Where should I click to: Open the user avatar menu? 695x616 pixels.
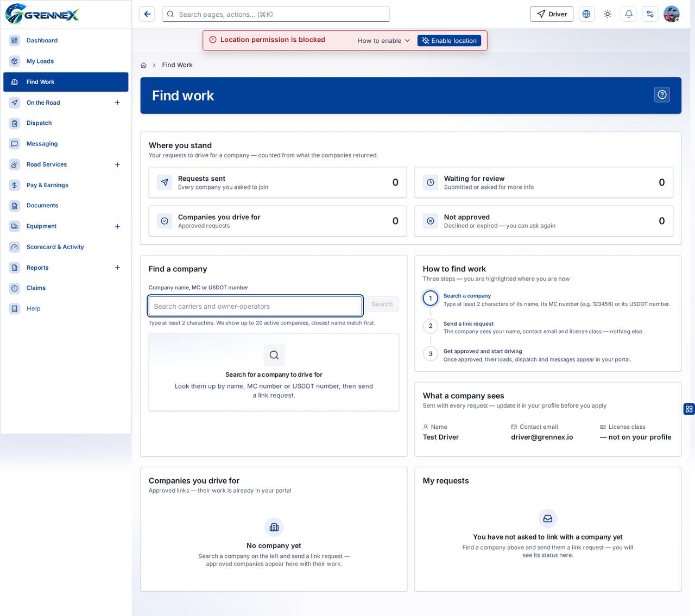point(672,14)
